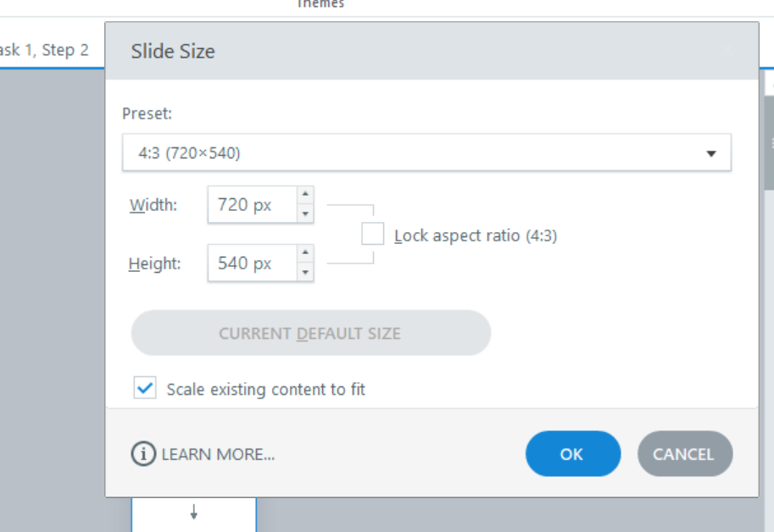Uncheck Scale existing content to fit
Screen dimensions: 774x532
[146, 389]
